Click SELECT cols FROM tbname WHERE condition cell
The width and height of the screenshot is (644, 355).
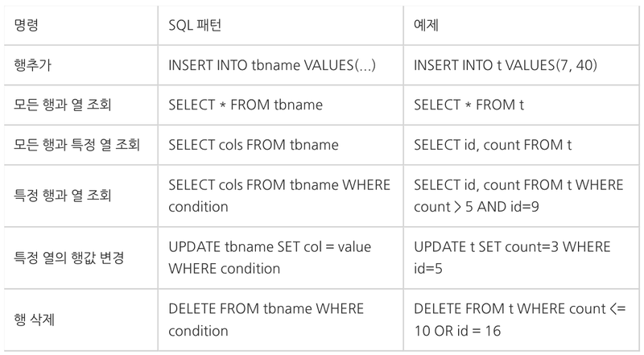click(279, 196)
